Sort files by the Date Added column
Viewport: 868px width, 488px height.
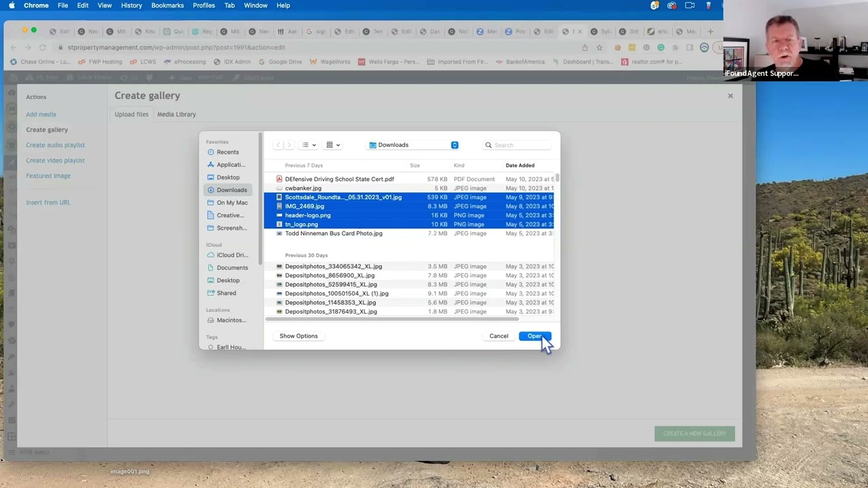pyautogui.click(x=519, y=165)
